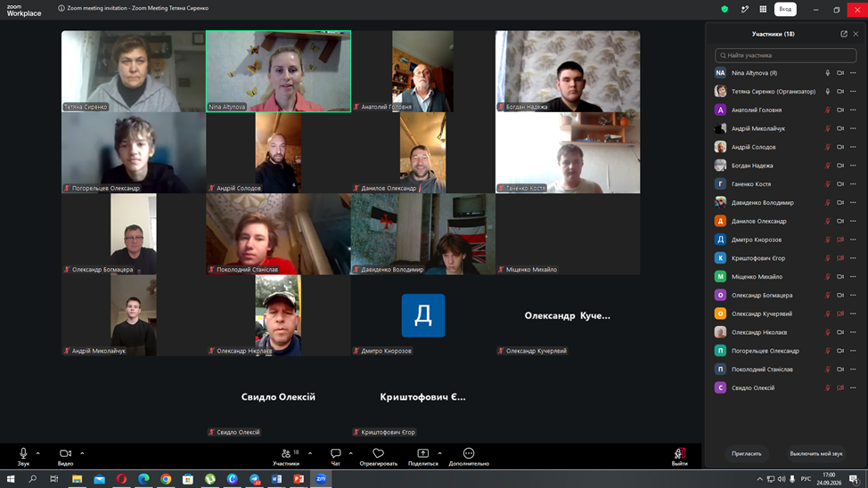Click the Zoom icon in taskbar
Image resolution: width=868 pixels, height=488 pixels.
click(321, 479)
